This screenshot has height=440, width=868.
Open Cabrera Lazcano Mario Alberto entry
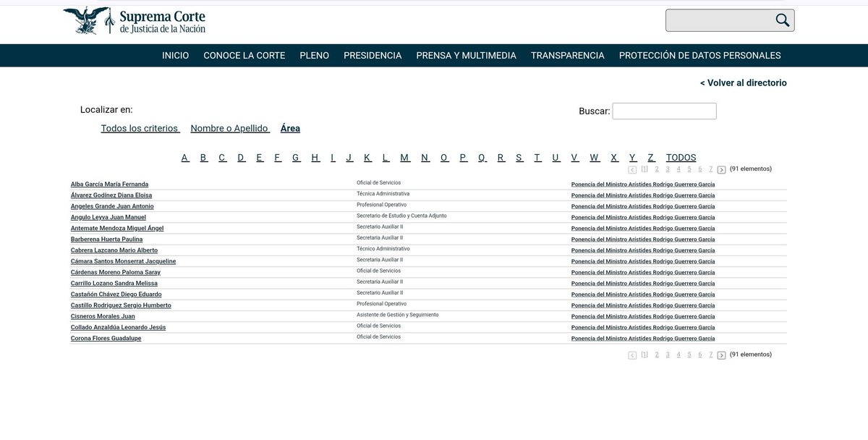click(x=114, y=250)
